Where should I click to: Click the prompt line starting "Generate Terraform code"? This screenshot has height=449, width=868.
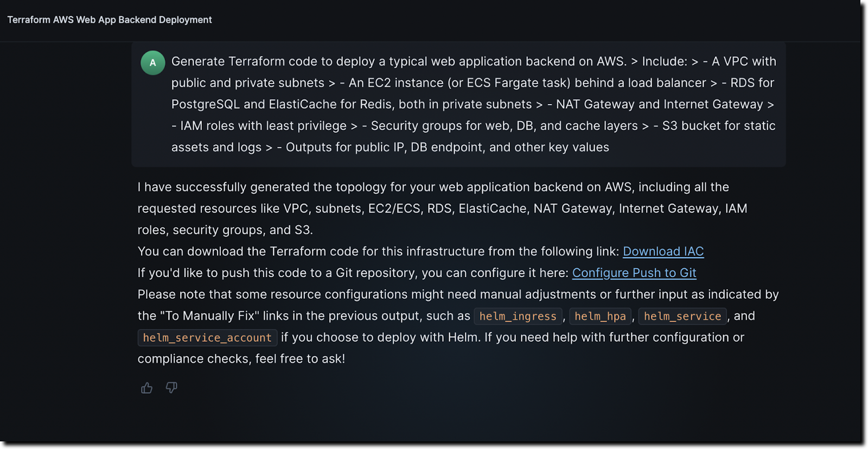[x=399, y=62]
